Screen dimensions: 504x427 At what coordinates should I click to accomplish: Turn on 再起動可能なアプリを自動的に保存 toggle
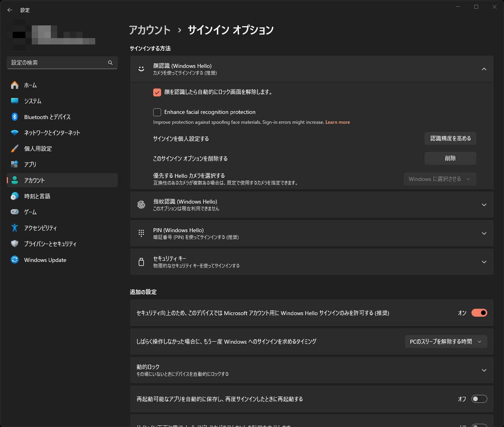point(479,399)
